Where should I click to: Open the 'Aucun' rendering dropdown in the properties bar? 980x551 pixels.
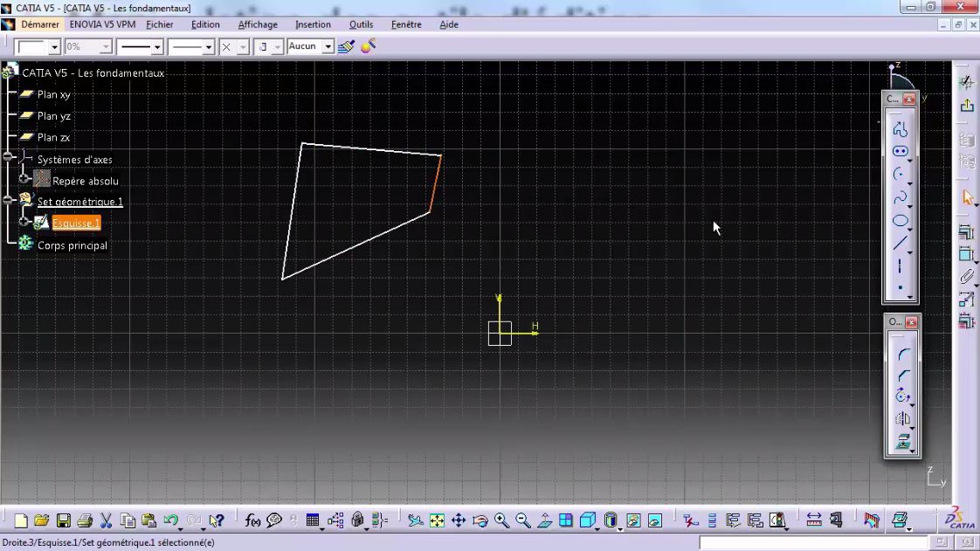328,46
